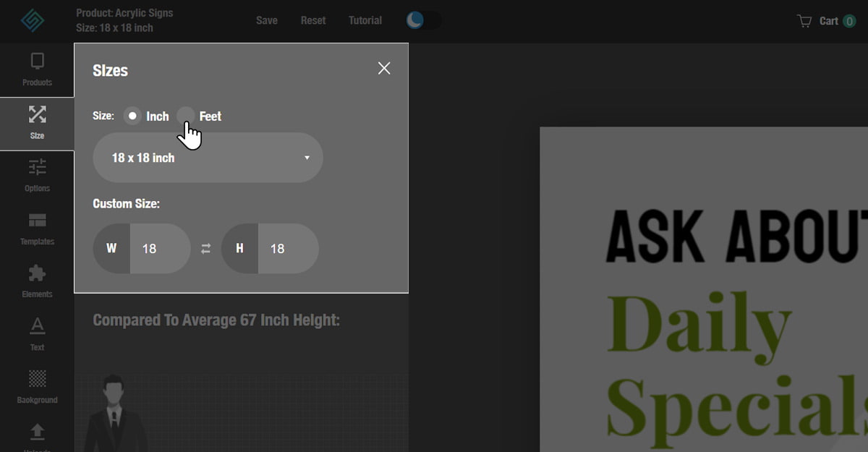Select the Feet radio button
This screenshot has height=452, width=868.
[186, 115]
